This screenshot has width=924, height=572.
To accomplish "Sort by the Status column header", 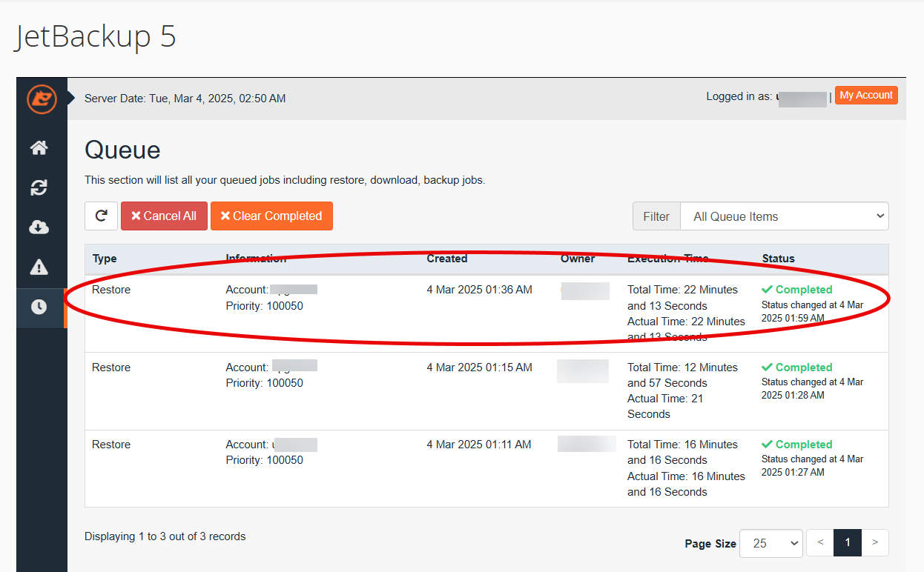I will (779, 259).
